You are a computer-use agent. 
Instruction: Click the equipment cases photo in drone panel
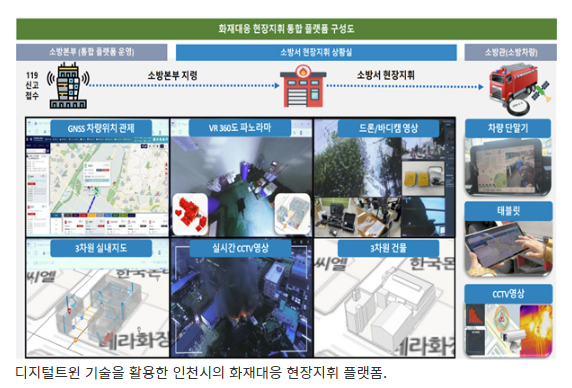(337, 217)
